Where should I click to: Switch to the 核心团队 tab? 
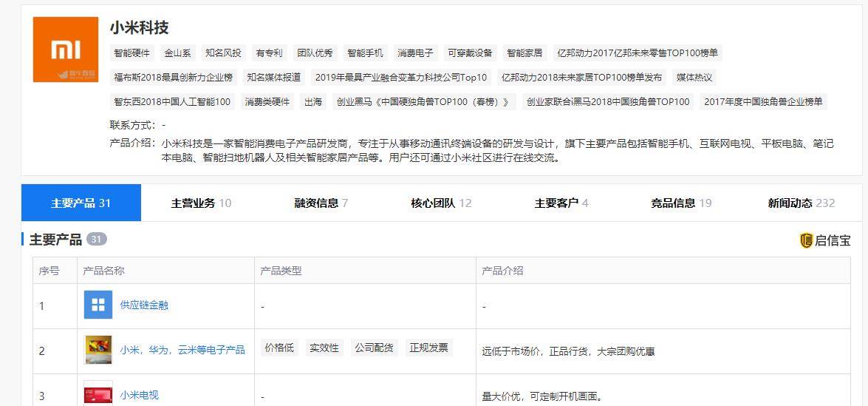[441, 203]
